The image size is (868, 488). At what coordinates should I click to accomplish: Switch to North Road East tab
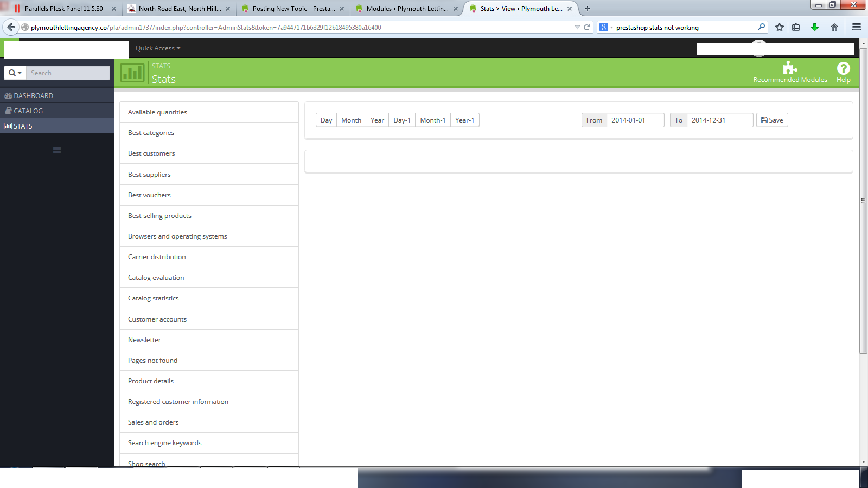[179, 9]
